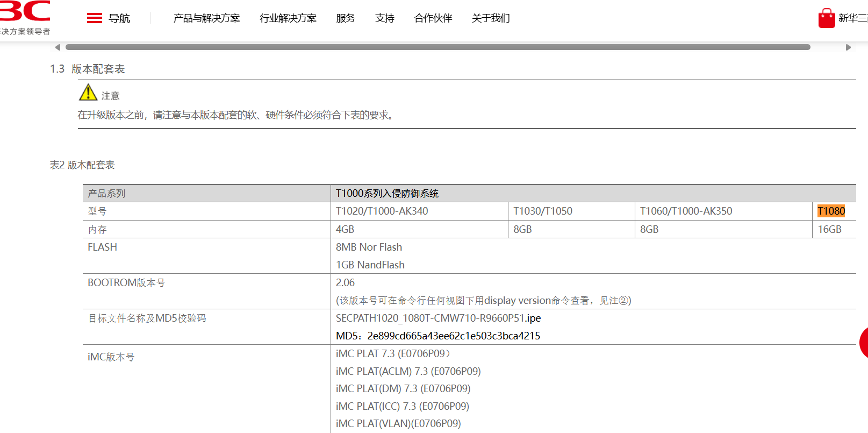Click the highlighted T1080 cell
This screenshot has height=433, width=868.
click(831, 211)
